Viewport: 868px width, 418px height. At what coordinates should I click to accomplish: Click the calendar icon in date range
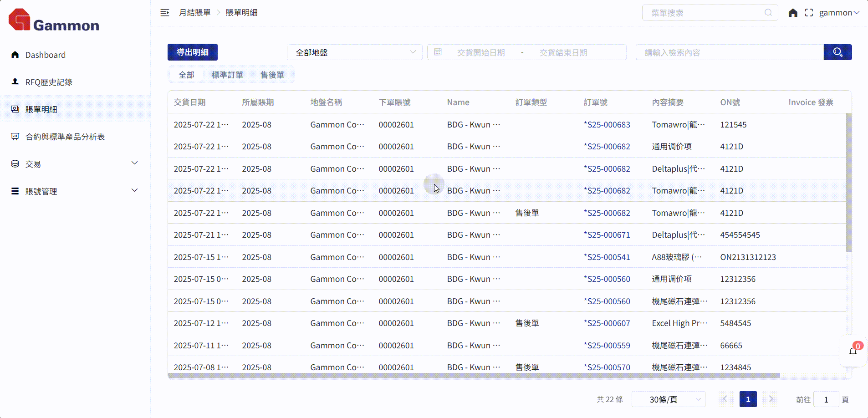[x=438, y=52]
